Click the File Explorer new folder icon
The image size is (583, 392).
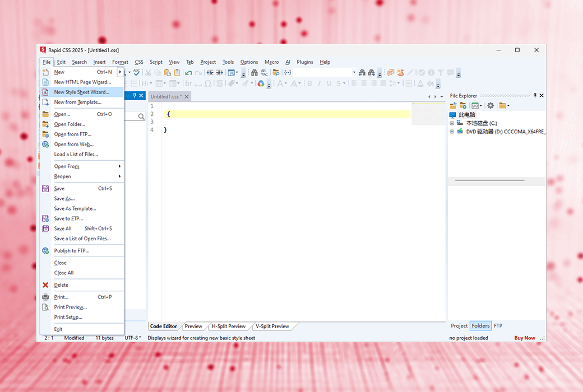[463, 105]
